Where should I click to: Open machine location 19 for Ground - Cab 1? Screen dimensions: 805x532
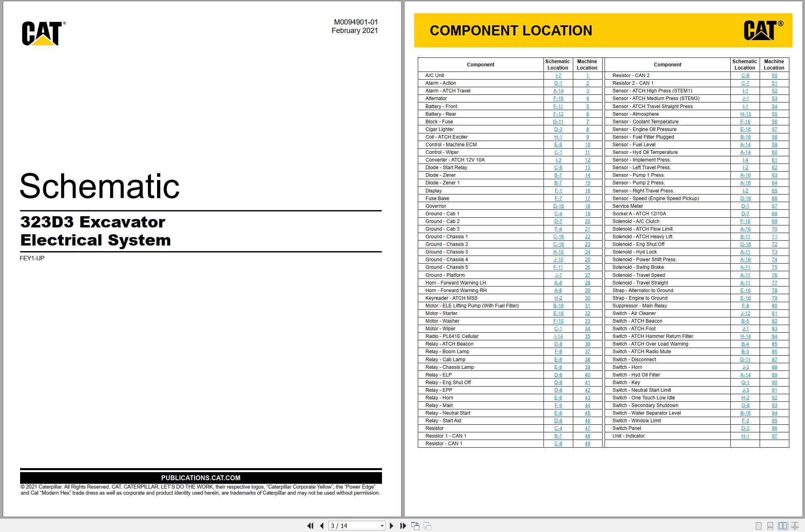(587, 214)
